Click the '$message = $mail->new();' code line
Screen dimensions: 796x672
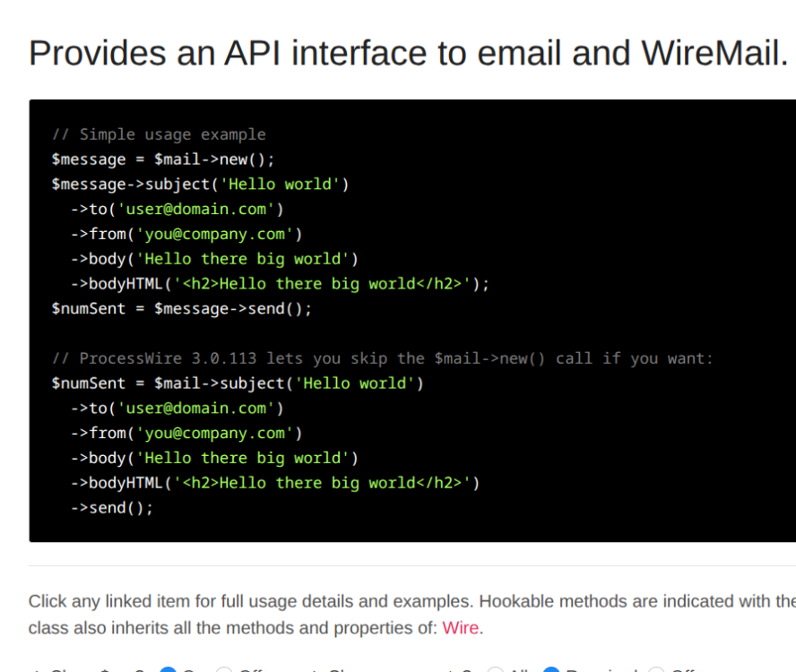pyautogui.click(x=162, y=159)
